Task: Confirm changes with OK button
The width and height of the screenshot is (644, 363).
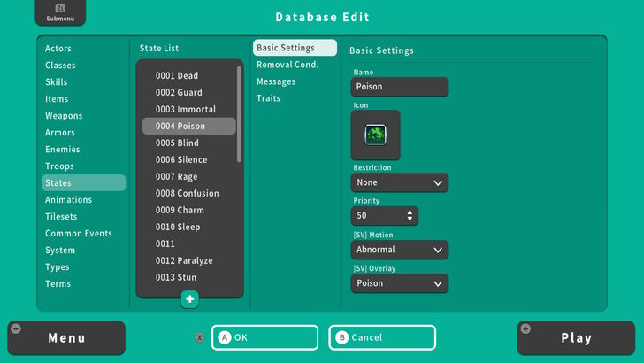Action: pyautogui.click(x=264, y=337)
